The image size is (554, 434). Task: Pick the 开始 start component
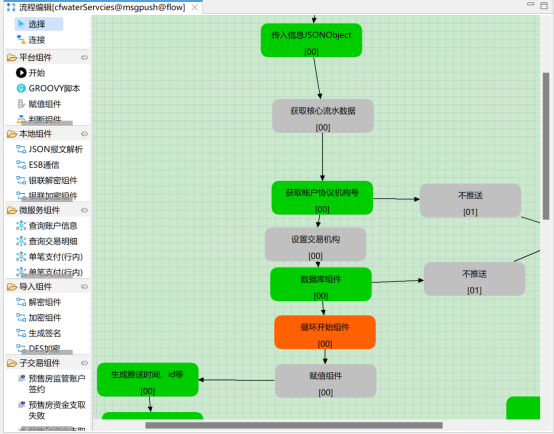pyautogui.click(x=30, y=73)
